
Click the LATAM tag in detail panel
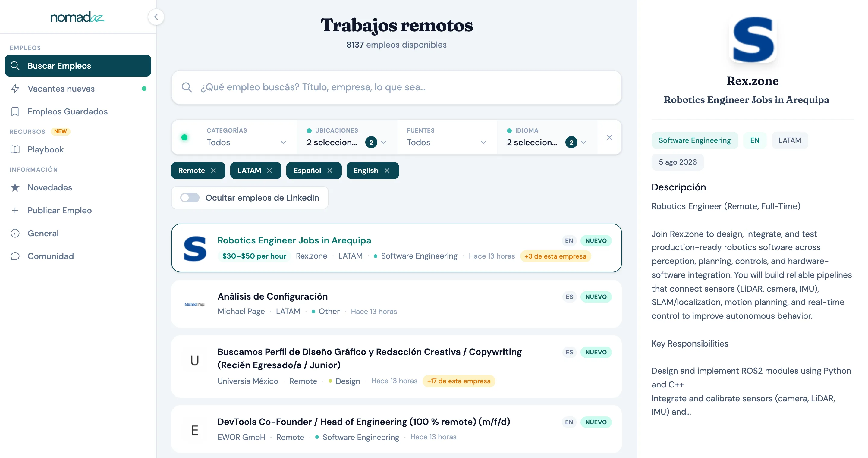pos(790,140)
